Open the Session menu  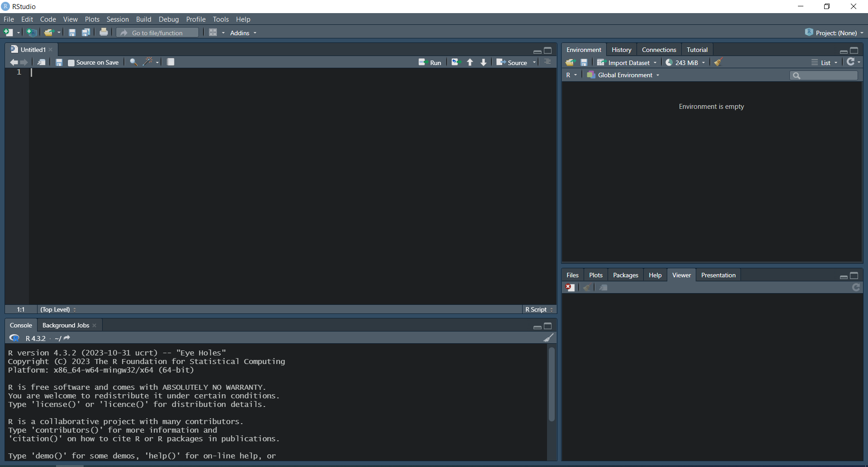[118, 19]
